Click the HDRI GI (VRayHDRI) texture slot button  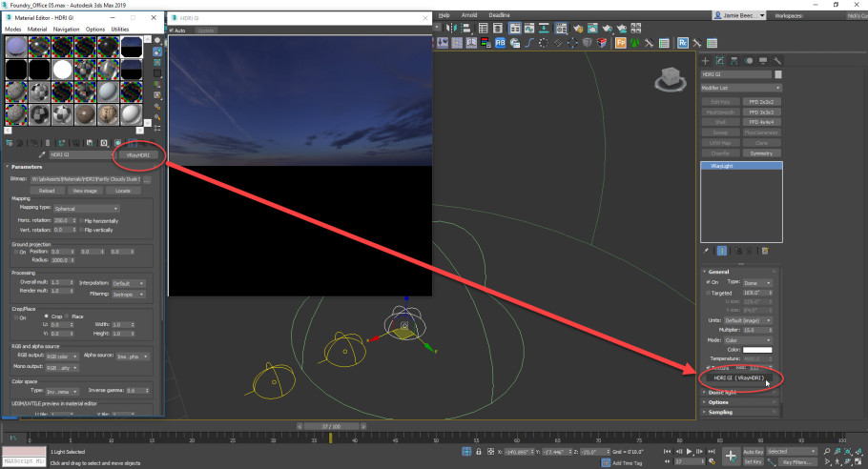[738, 377]
